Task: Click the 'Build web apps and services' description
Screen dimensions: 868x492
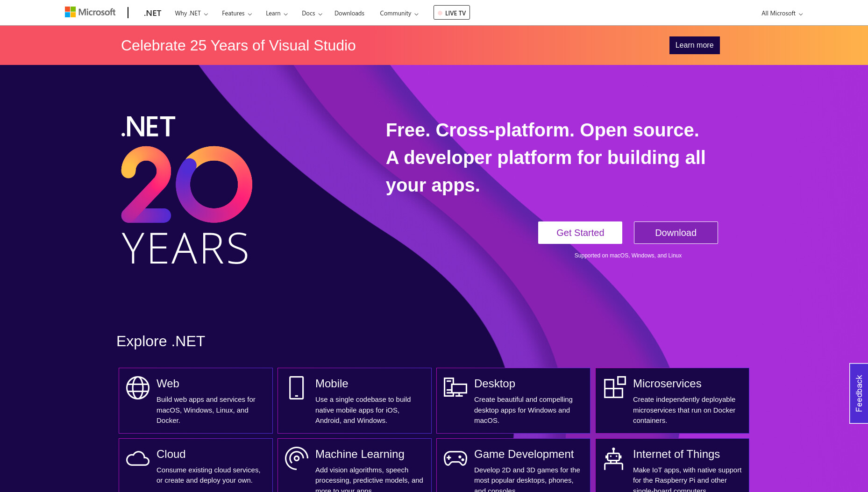Action: [x=206, y=410]
